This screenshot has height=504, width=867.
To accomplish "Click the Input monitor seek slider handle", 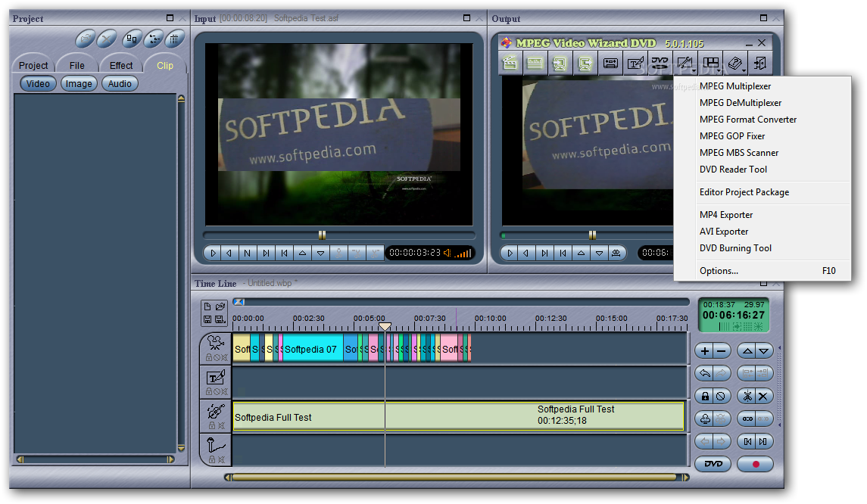I will 322,235.
